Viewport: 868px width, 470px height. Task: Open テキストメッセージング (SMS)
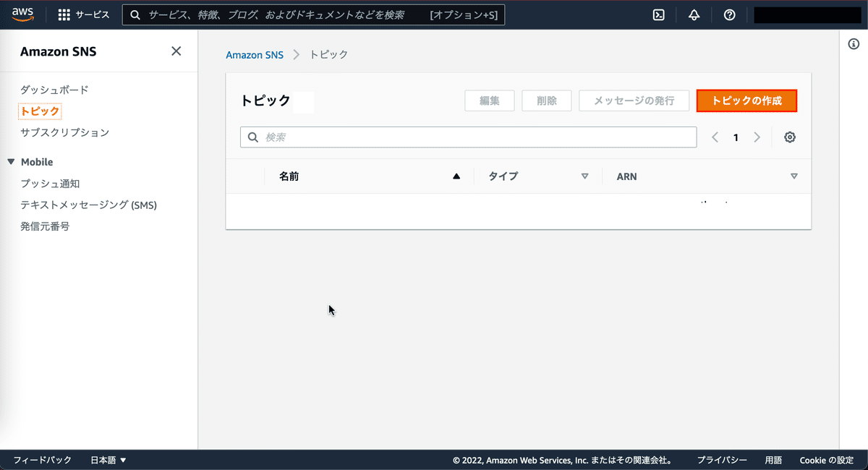[x=88, y=205]
